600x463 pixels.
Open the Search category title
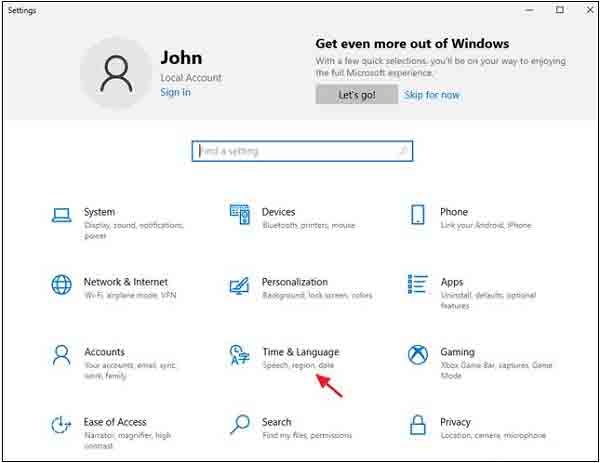tap(276, 422)
